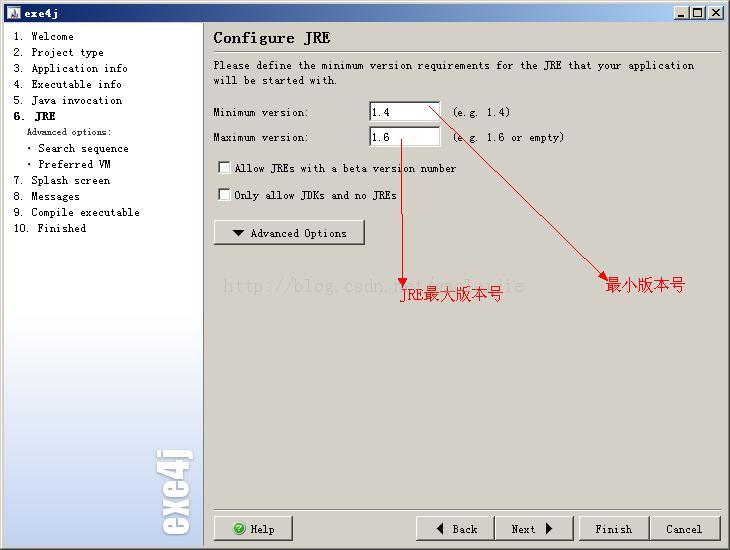Click the 'Maximum version:' label
The width and height of the screenshot is (730, 550).
pyautogui.click(x=261, y=137)
